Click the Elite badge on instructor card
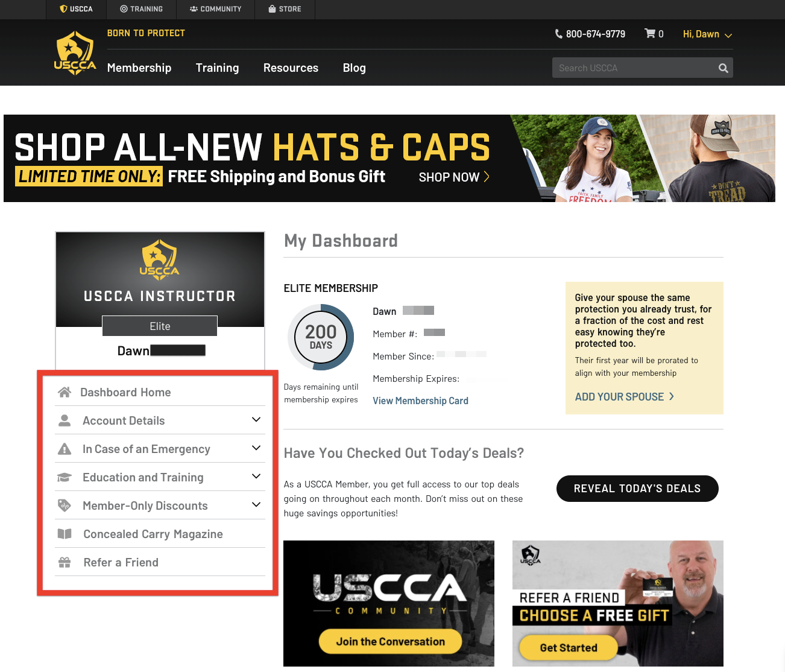Viewport: 785px width, 672px height. (160, 326)
